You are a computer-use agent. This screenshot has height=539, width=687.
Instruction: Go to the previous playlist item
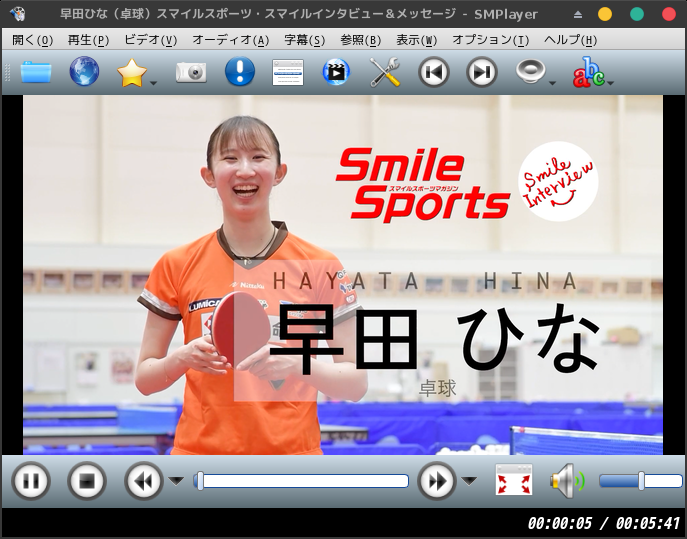pyautogui.click(x=433, y=72)
